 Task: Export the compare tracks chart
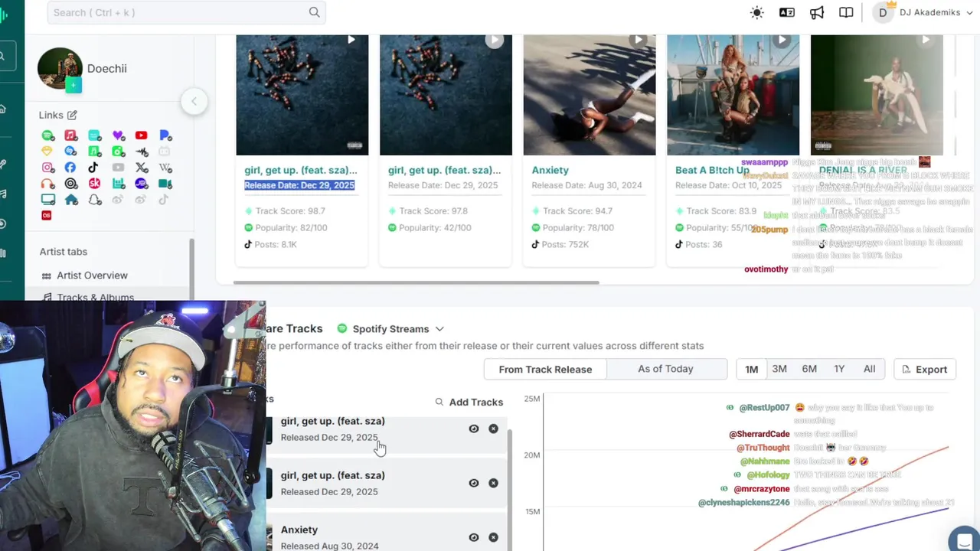coord(925,369)
